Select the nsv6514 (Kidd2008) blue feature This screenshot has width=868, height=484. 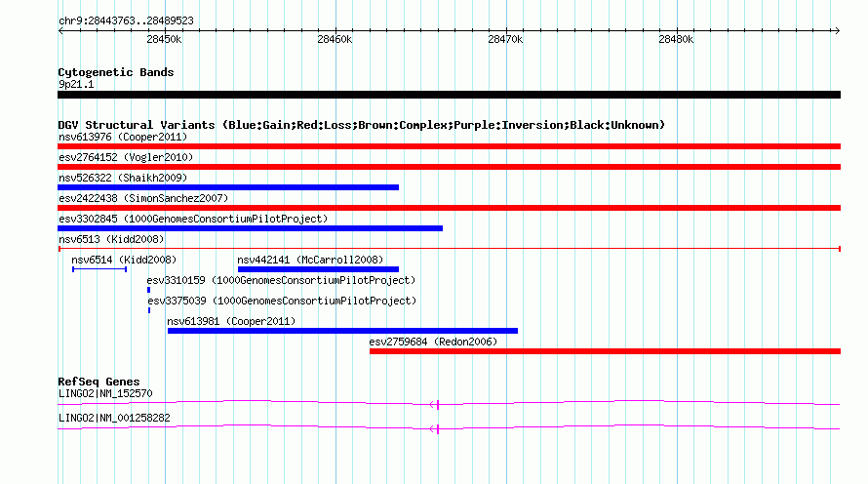pyautogui.click(x=99, y=269)
